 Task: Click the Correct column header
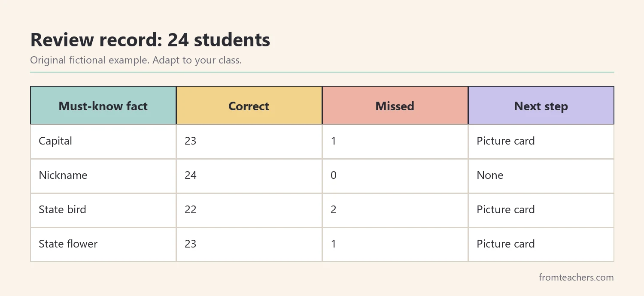pyautogui.click(x=249, y=106)
